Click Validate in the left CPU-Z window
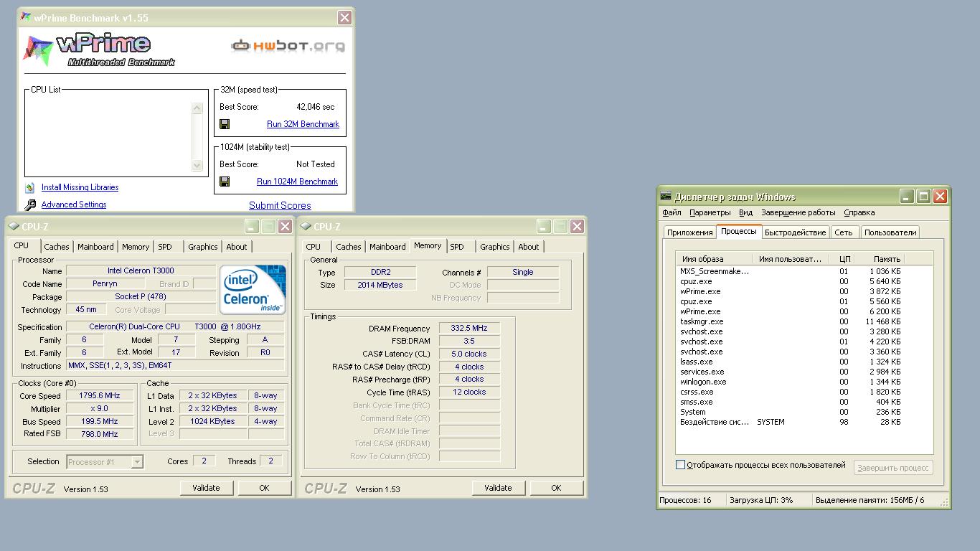Image resolution: width=980 pixels, height=551 pixels. tap(206, 488)
